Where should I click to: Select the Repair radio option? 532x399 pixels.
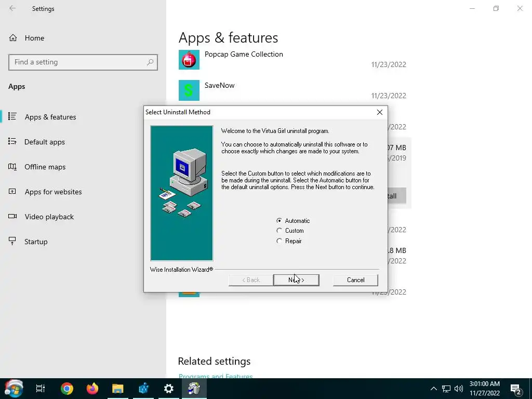point(279,241)
